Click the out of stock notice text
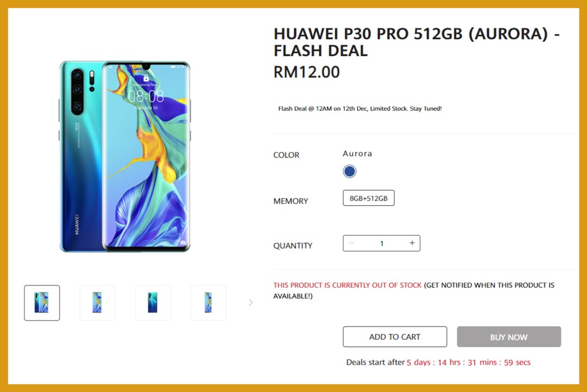 point(347,285)
